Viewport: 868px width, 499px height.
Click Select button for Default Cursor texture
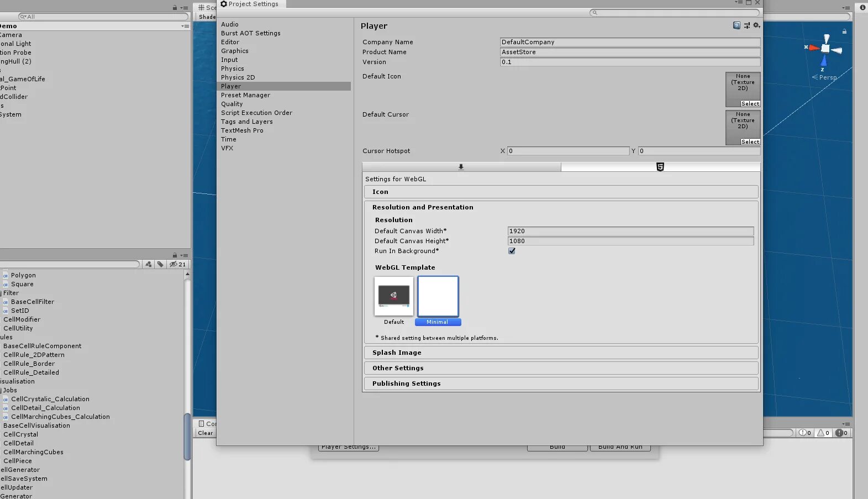750,142
